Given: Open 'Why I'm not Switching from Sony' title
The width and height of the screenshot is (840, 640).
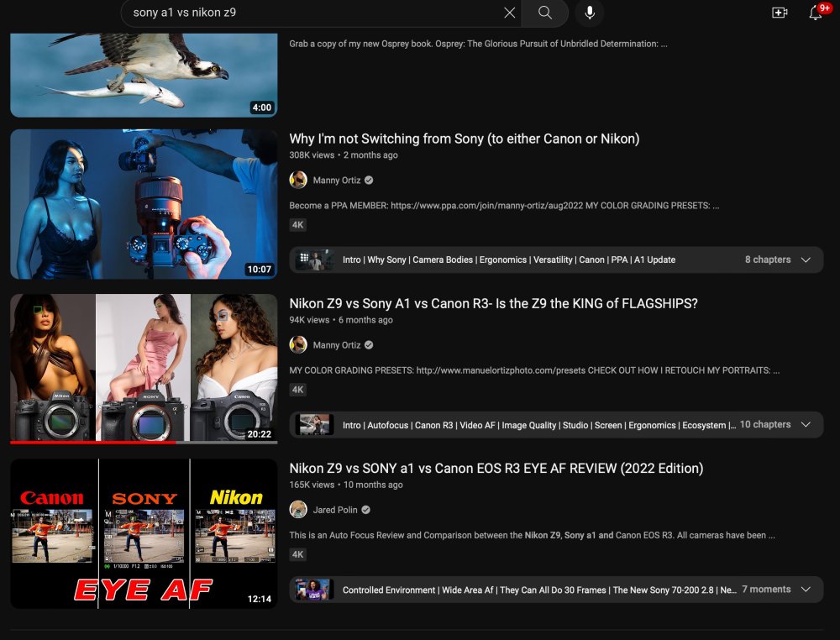Looking at the screenshot, I should [x=464, y=139].
